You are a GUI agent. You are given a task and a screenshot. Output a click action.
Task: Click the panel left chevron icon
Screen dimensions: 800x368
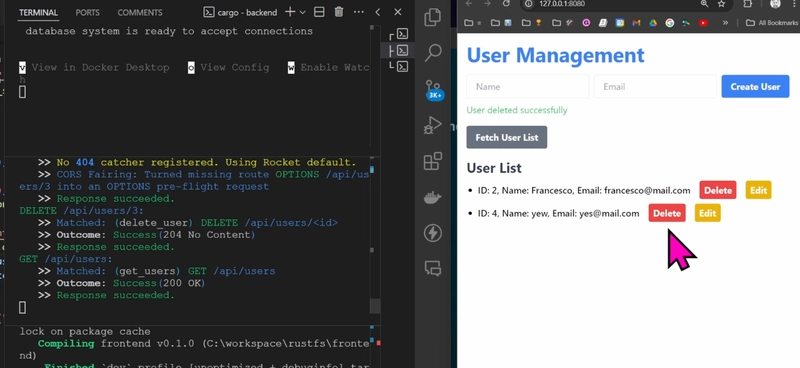[x=378, y=12]
